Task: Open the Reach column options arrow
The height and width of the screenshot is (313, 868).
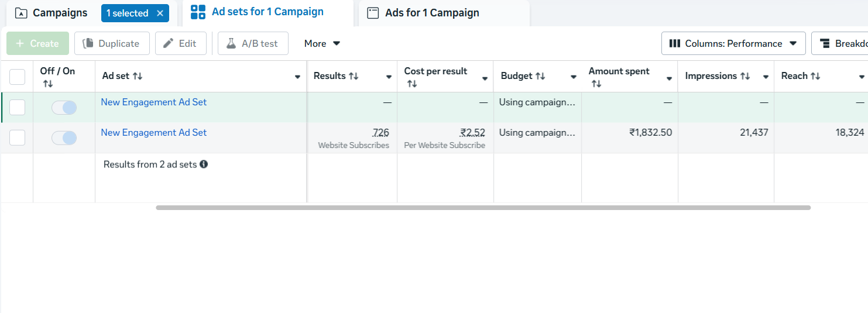Action: pos(862,77)
